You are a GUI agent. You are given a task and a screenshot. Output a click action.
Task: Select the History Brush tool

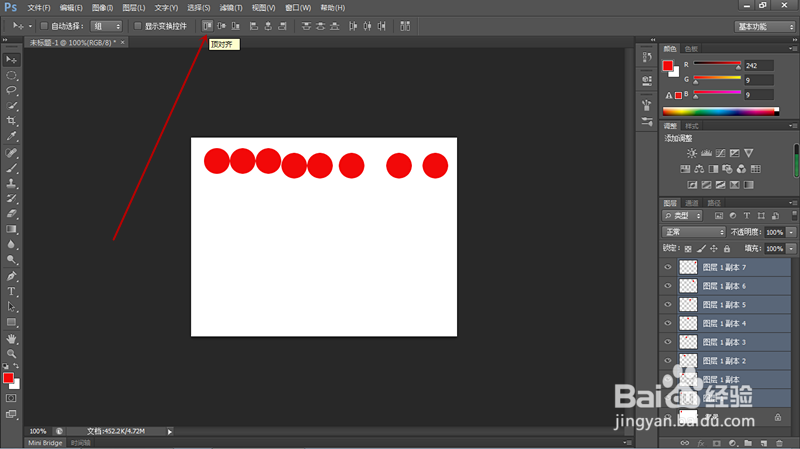coord(11,198)
